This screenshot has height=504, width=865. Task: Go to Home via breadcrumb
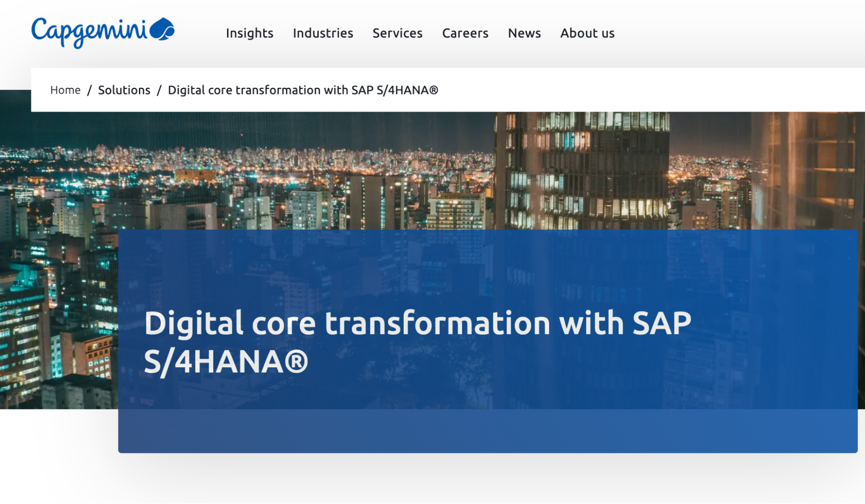pos(65,90)
